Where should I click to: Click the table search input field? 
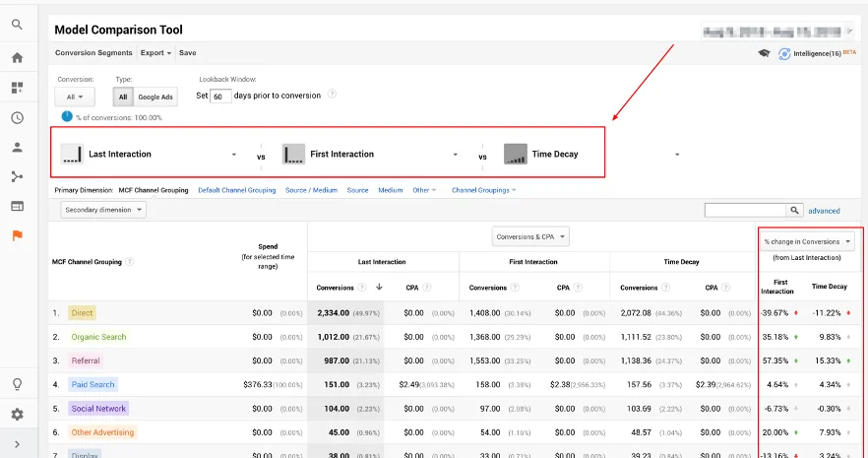click(x=745, y=211)
